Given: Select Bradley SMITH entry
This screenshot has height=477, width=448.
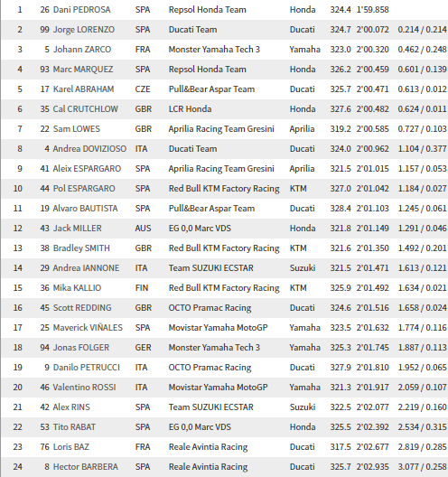Looking at the screenshot, I should pos(225,248).
